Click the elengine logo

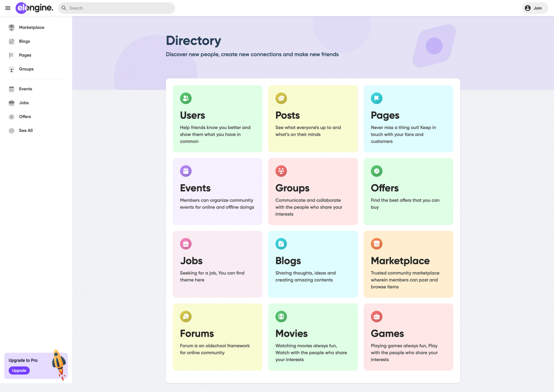34,8
